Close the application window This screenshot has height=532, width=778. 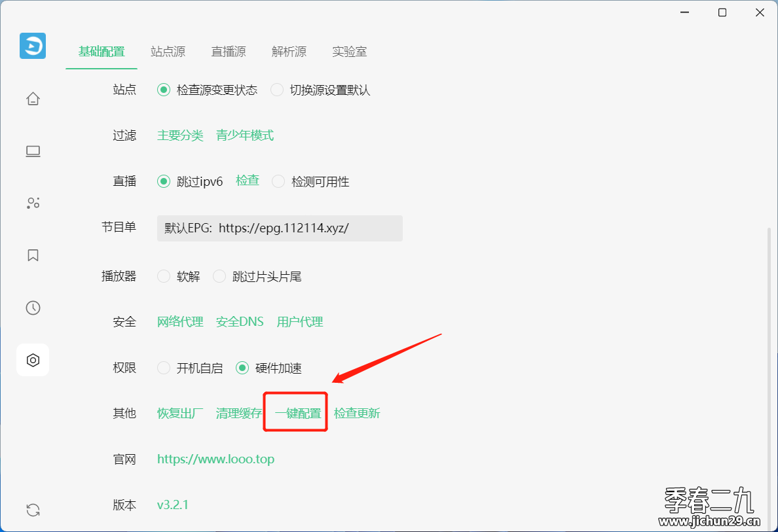click(x=760, y=12)
